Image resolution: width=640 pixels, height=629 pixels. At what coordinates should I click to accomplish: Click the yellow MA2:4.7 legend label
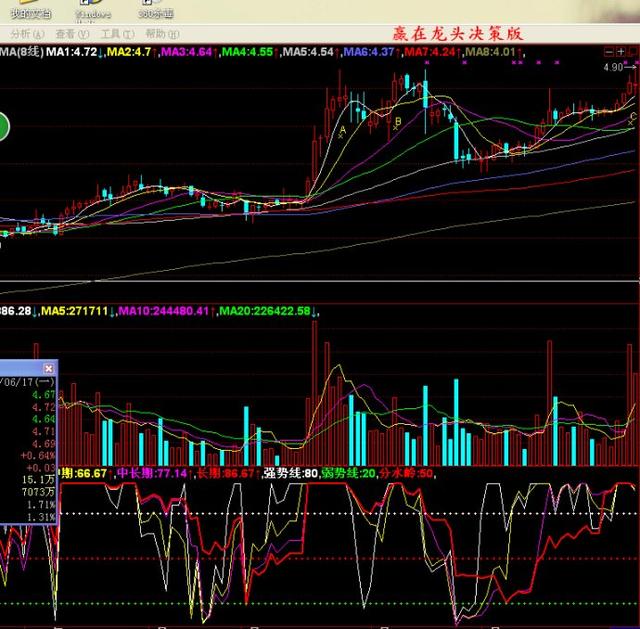(129, 52)
